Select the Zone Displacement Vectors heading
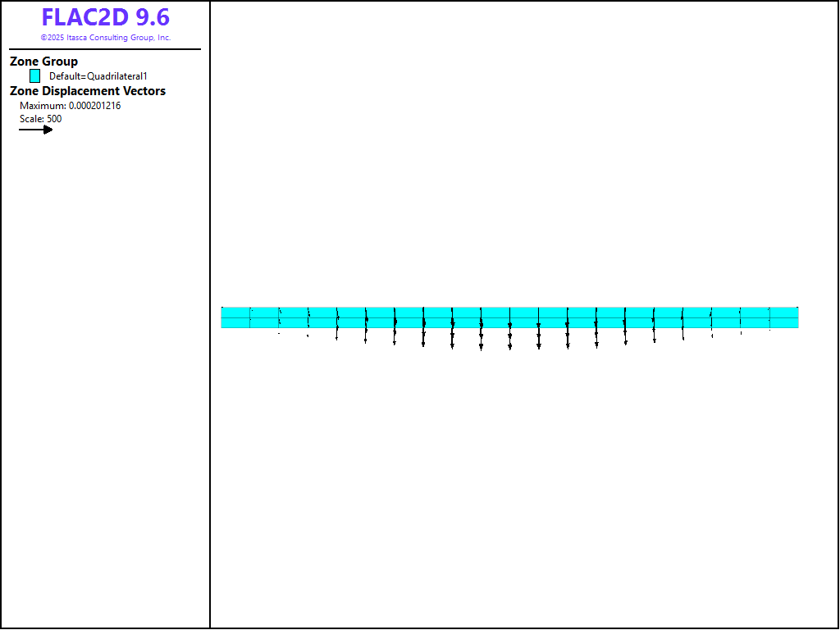 click(x=87, y=91)
